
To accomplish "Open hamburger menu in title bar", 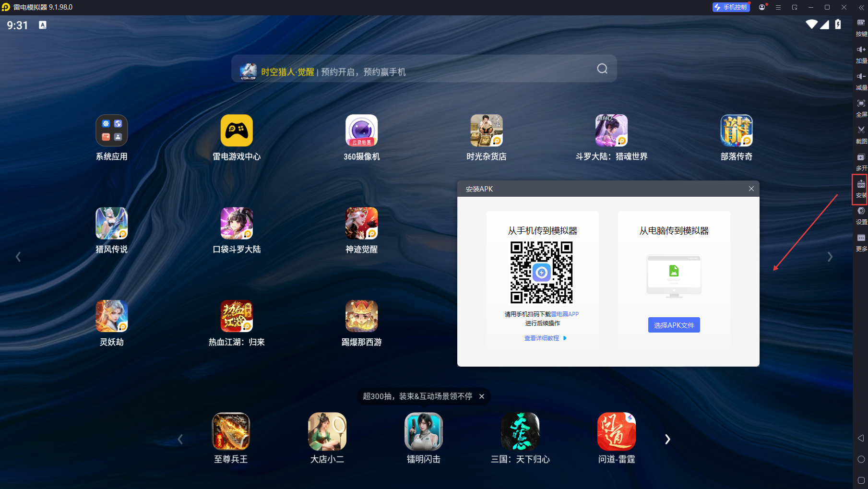I will [x=778, y=7].
